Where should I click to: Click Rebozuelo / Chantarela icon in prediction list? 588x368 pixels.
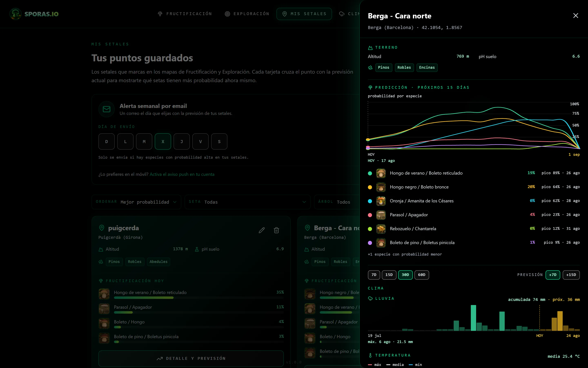click(381, 229)
